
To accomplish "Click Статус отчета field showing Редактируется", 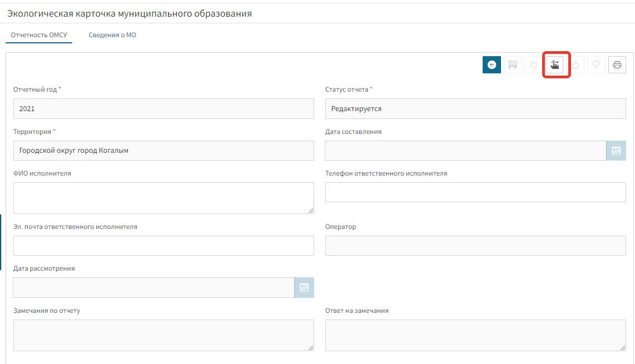I will (x=475, y=109).
